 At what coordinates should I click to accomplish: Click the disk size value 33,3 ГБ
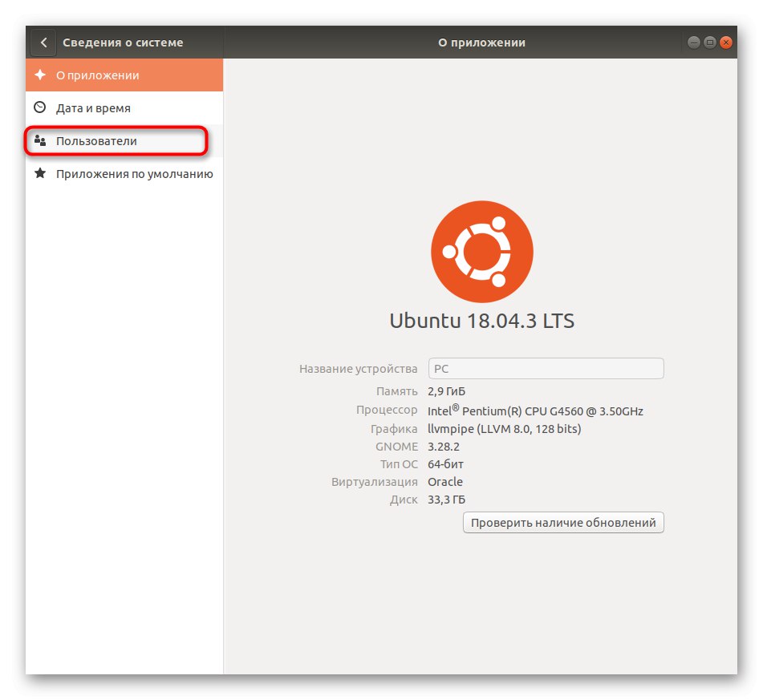(446, 500)
